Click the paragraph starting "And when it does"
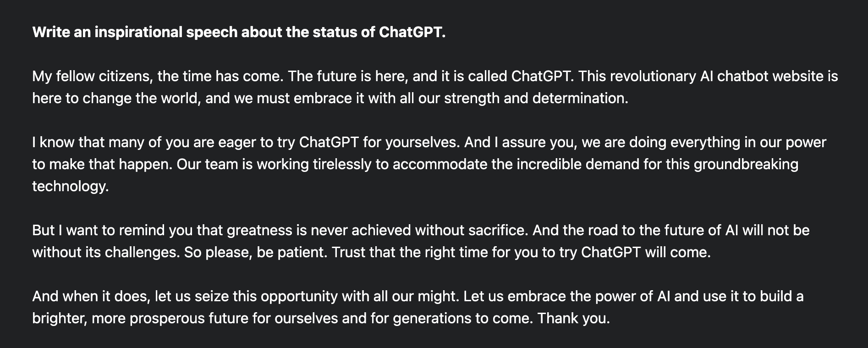Image resolution: width=868 pixels, height=348 pixels. coord(418,307)
